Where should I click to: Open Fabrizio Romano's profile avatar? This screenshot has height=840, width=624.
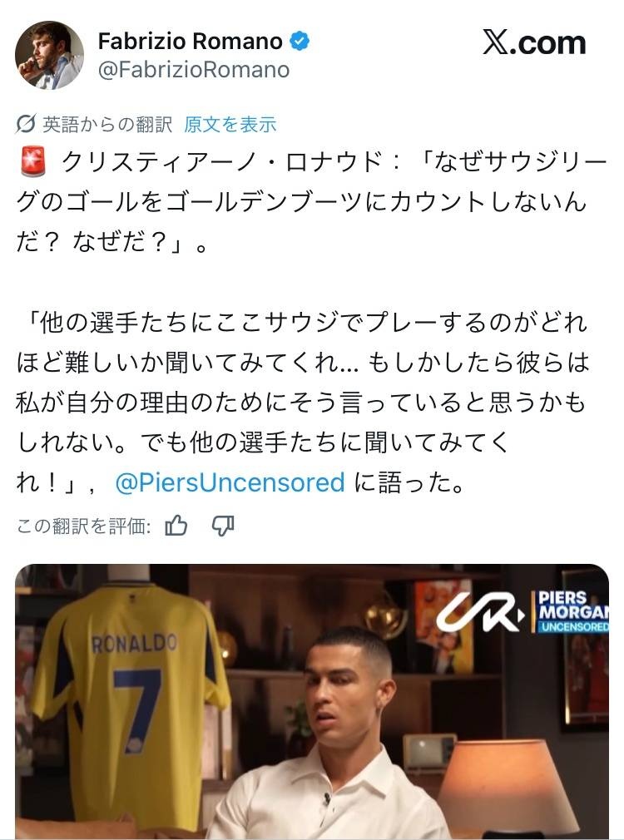(49, 55)
